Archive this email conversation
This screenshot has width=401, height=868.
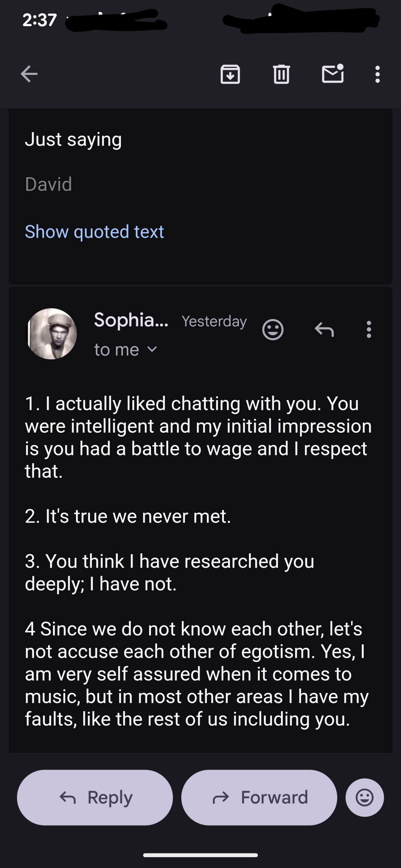click(230, 74)
